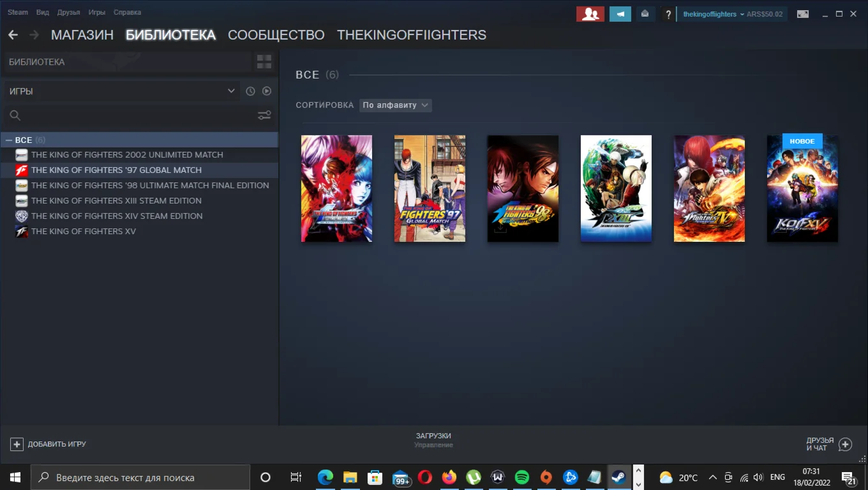The height and width of the screenshot is (490, 868).
Task: Open the friends notification icon in title bar
Action: pos(590,14)
